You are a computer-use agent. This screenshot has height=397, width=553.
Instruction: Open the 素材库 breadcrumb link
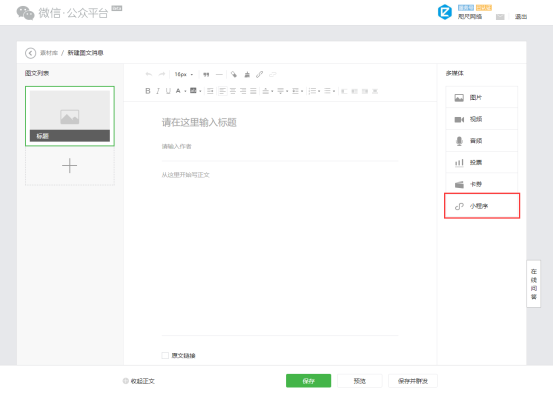[x=49, y=53]
